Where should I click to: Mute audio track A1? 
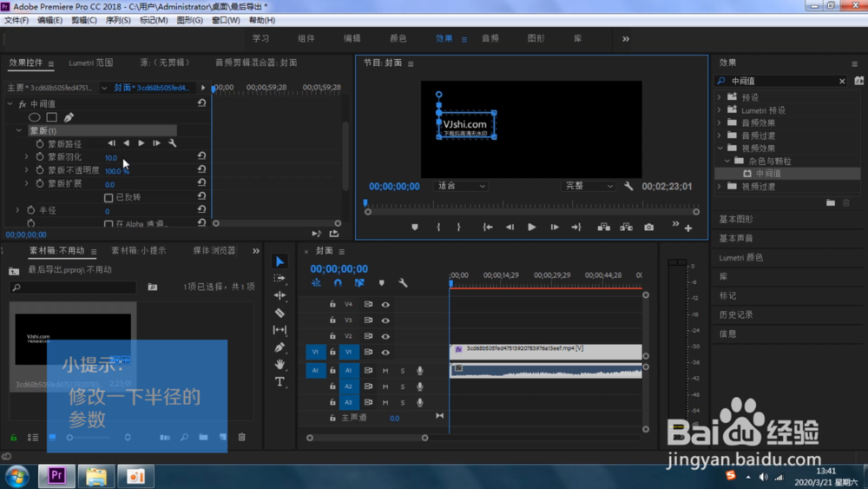385,371
